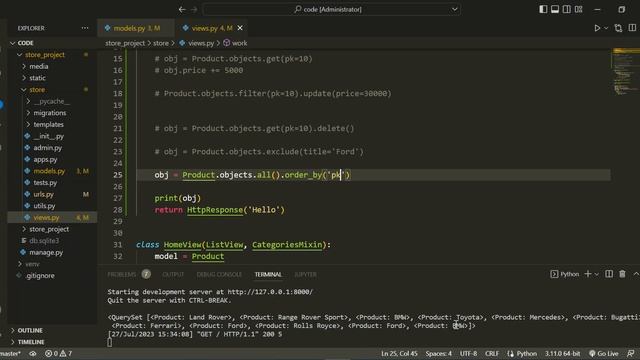Select the TERMINAL panel tab
The image size is (640, 360).
(268, 274)
